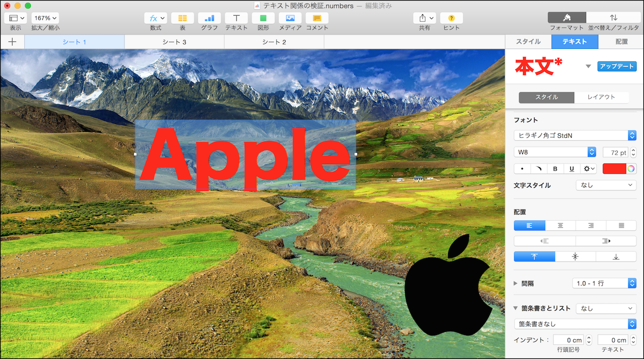Expand the 間隔 disclosure triangle
The width and height of the screenshot is (644, 359).
[x=516, y=284]
